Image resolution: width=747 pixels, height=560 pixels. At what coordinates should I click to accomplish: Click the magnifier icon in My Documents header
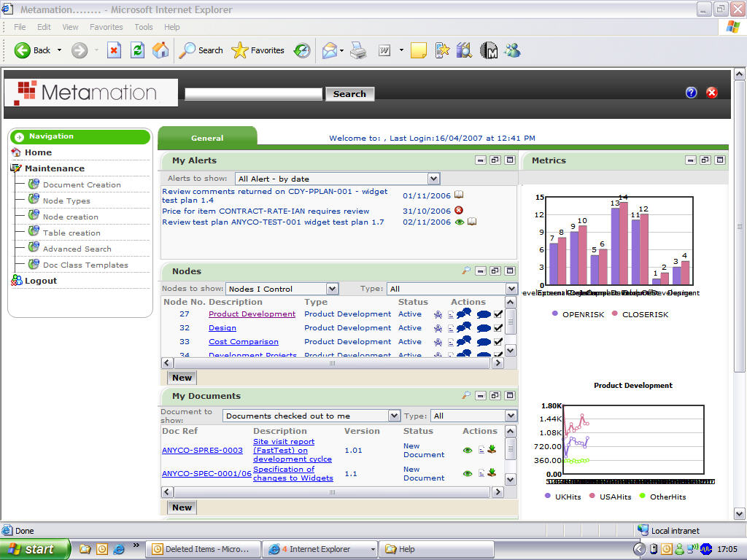(466, 396)
